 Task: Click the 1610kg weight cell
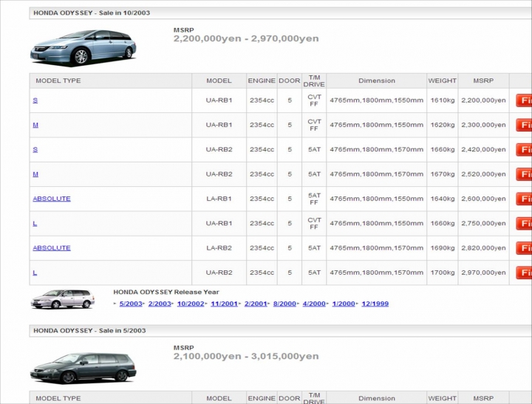[443, 100]
